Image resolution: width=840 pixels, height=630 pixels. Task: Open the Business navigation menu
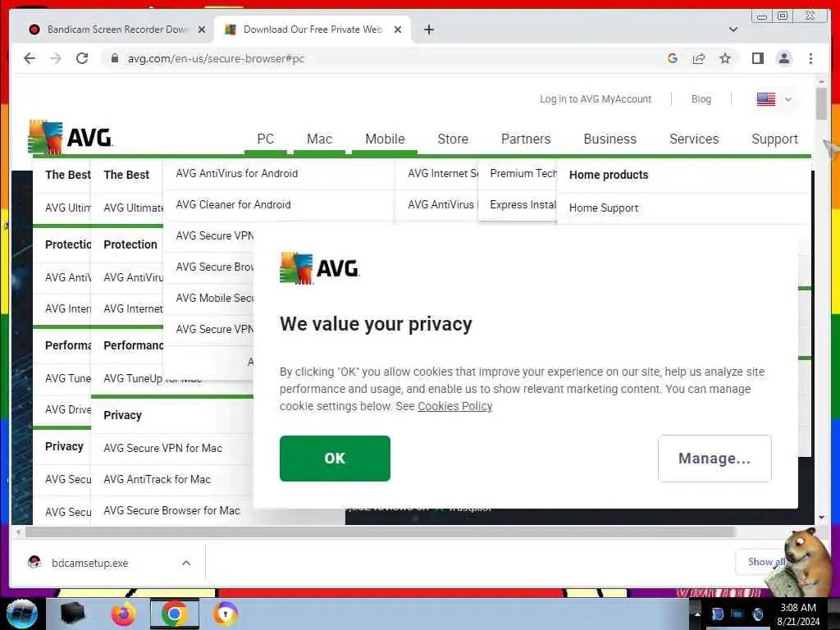(x=609, y=139)
